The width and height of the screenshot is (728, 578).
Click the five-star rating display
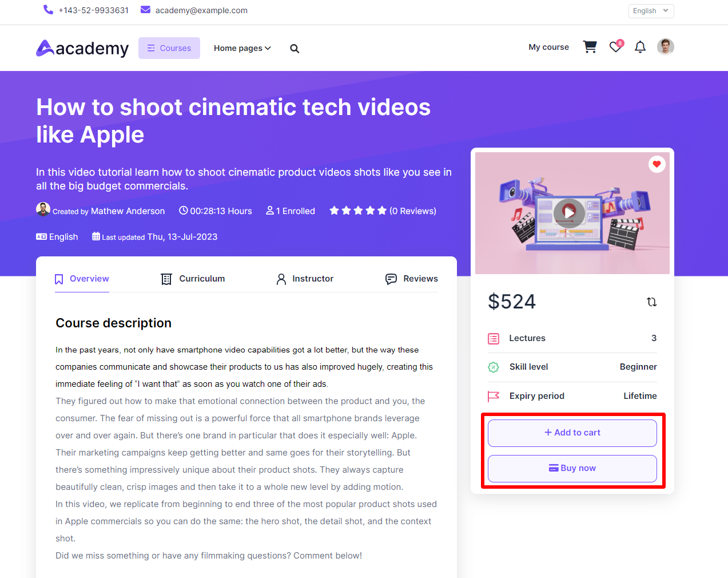[x=358, y=211]
